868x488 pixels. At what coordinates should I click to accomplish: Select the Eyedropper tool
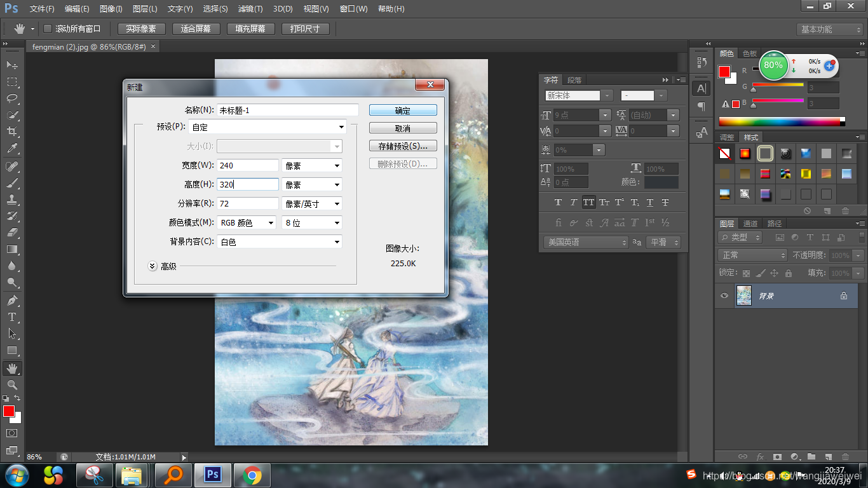(12, 149)
